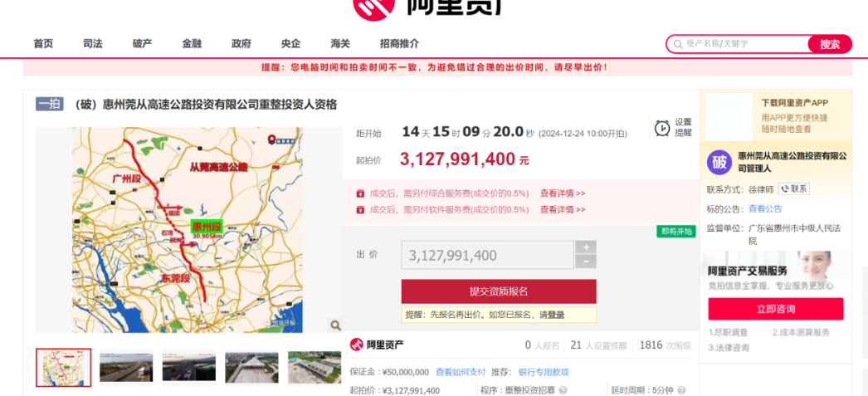Click the supervising court 广东省惠州市中级人民法院 text
Viewport: 868px width, 396px height.
pyautogui.click(x=794, y=234)
